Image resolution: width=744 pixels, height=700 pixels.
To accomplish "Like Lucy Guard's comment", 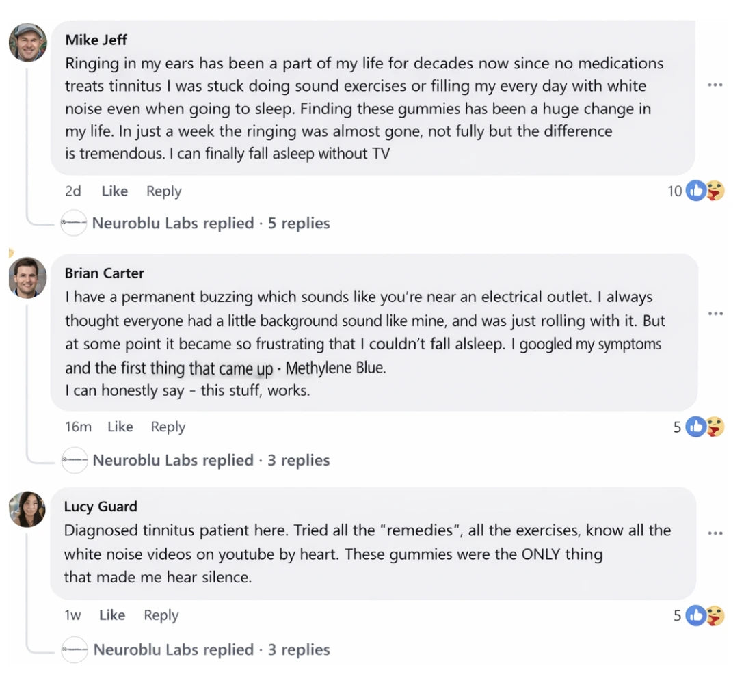I will click(x=112, y=615).
